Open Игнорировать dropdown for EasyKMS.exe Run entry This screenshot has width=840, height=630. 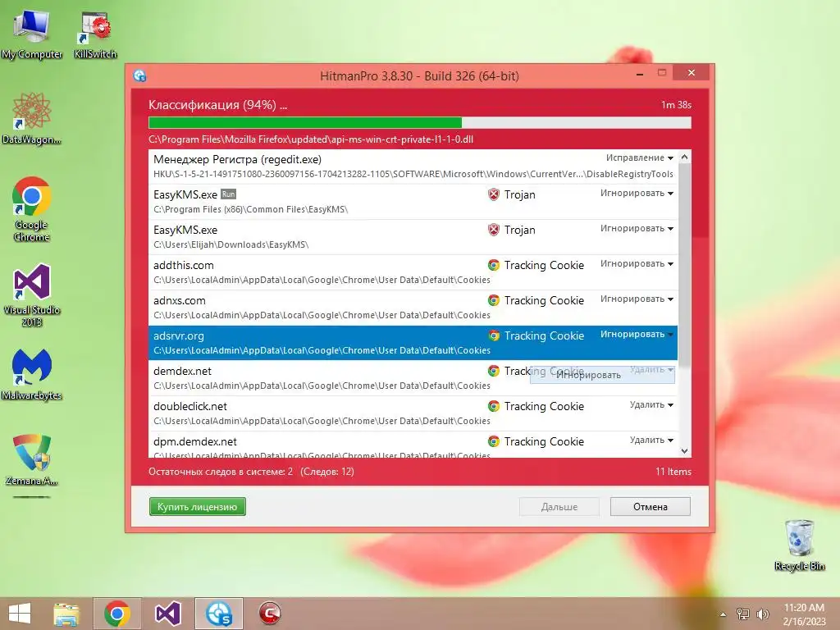coord(637,193)
